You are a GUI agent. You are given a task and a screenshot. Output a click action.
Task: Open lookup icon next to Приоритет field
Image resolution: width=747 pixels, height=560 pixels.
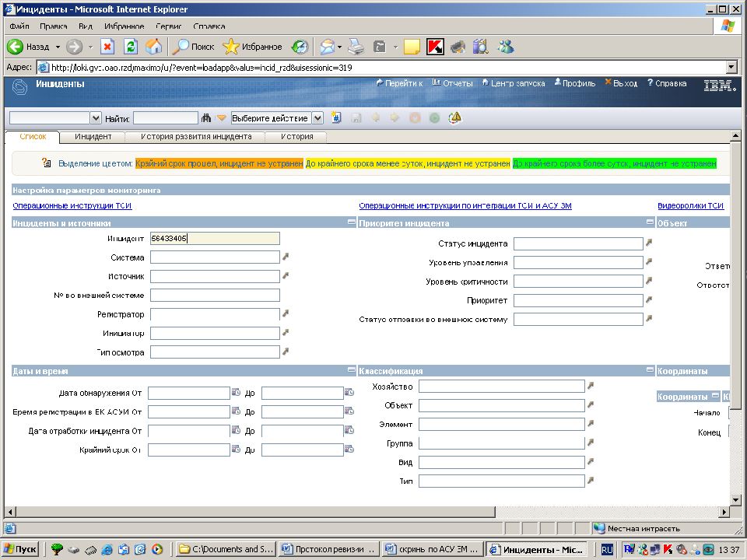click(x=648, y=300)
